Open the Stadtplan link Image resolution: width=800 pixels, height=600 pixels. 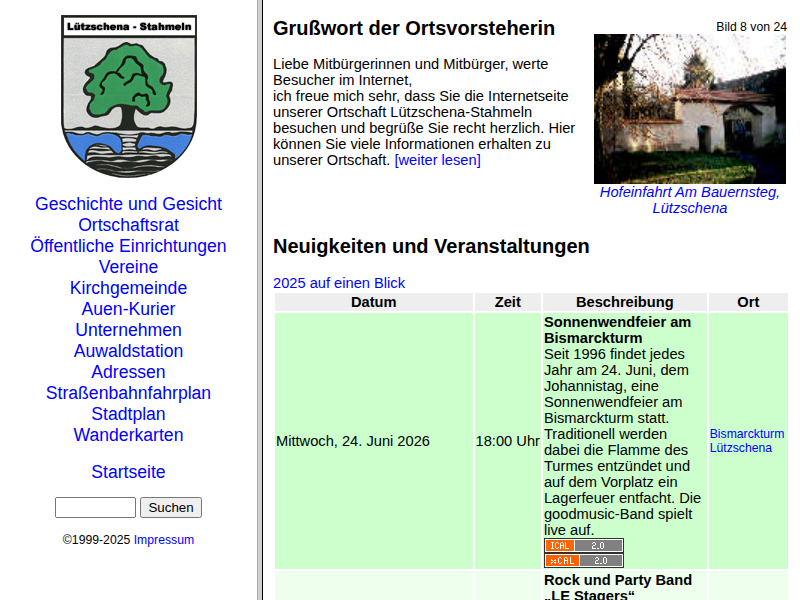point(129,413)
